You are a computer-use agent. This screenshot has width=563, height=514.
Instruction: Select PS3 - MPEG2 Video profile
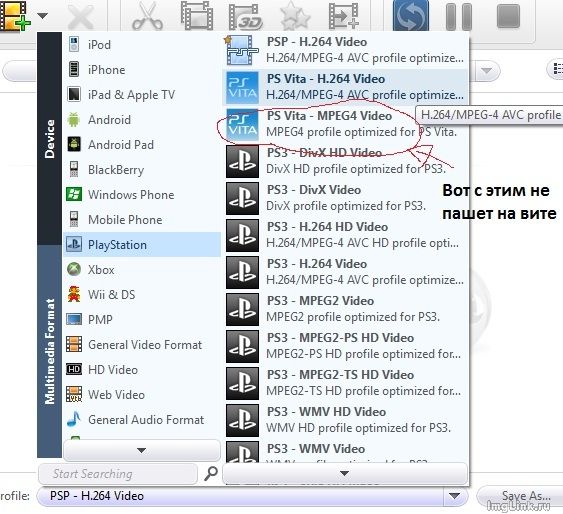pyautogui.click(x=345, y=309)
